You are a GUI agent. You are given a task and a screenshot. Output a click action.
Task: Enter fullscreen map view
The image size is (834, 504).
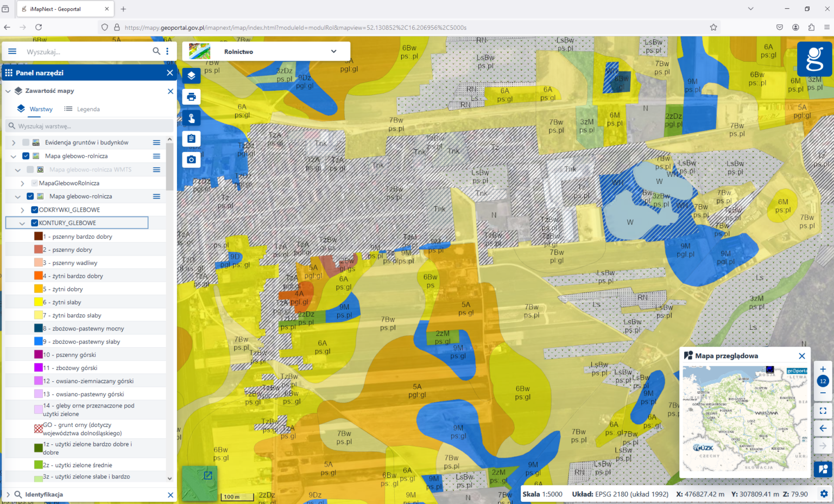[x=823, y=410]
